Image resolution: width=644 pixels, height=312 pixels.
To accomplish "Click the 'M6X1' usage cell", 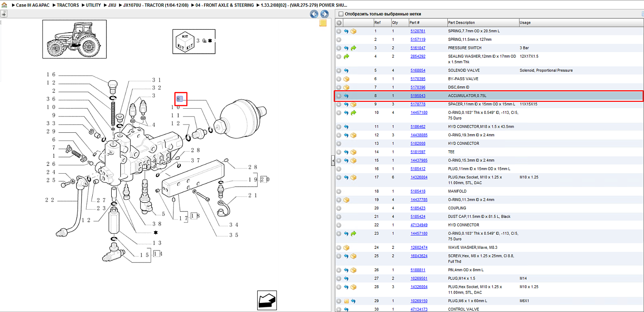I will (525, 301).
